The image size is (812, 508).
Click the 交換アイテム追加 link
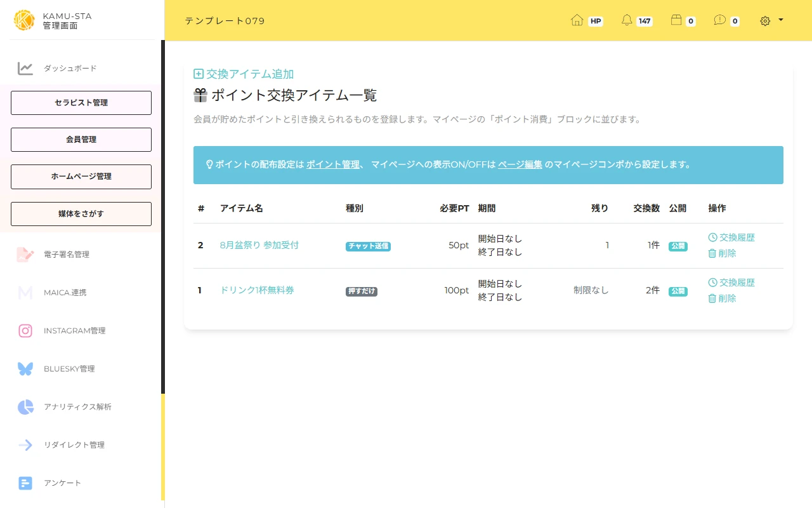[250, 74]
